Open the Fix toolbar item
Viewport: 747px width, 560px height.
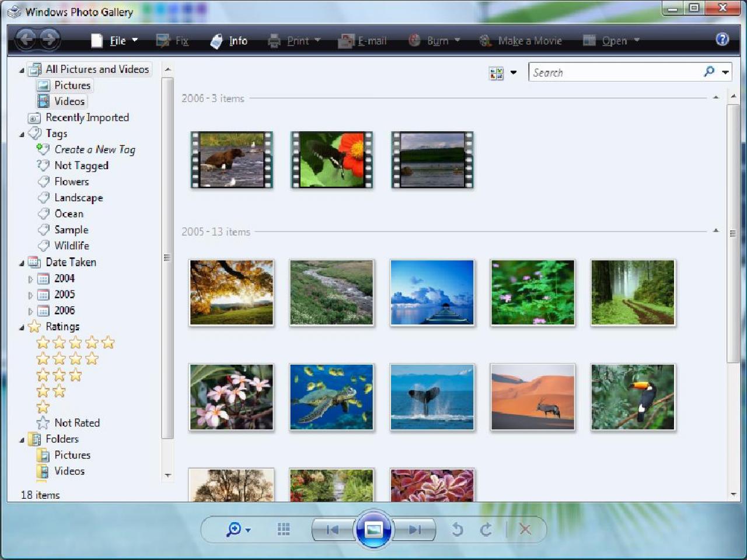172,40
